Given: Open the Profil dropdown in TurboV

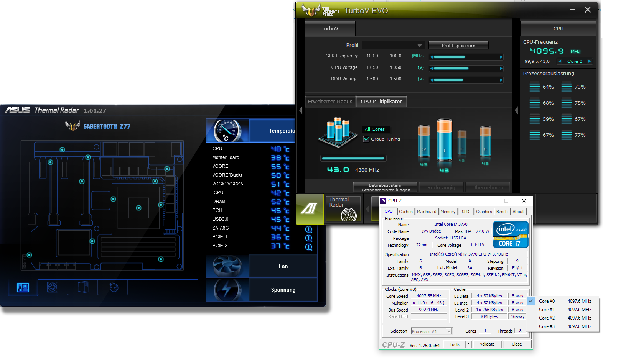Looking at the screenshot, I should 393,45.
